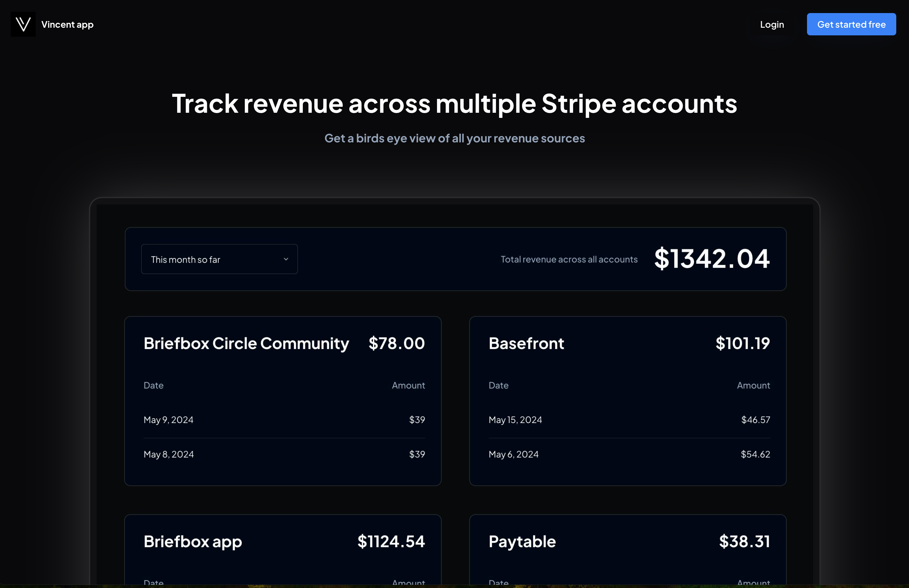The image size is (909, 588).
Task: Click the $39 amount for May 8, 2024
Action: [417, 454]
